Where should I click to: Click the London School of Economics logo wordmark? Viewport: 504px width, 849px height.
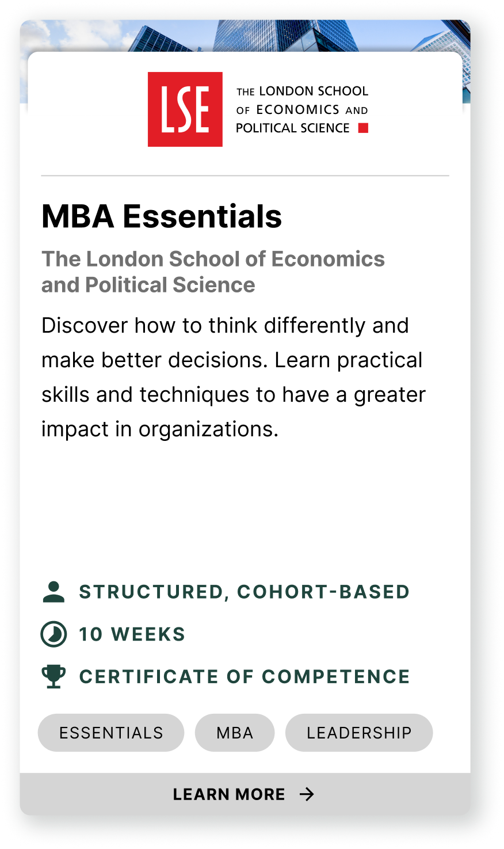301,109
